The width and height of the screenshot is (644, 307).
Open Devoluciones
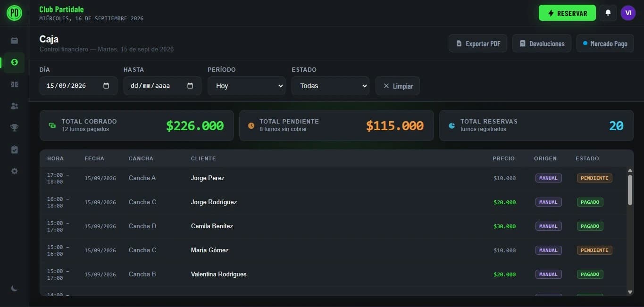pyautogui.click(x=542, y=43)
